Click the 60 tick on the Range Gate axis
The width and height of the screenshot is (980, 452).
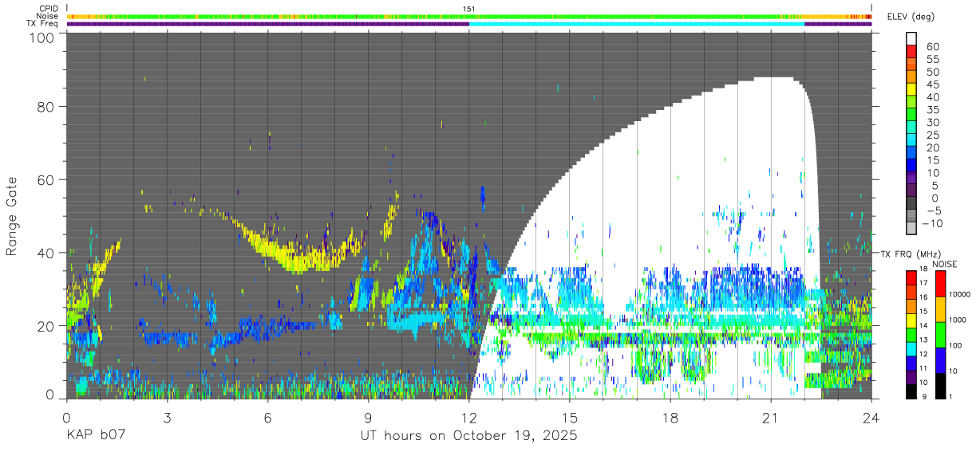tap(47, 179)
